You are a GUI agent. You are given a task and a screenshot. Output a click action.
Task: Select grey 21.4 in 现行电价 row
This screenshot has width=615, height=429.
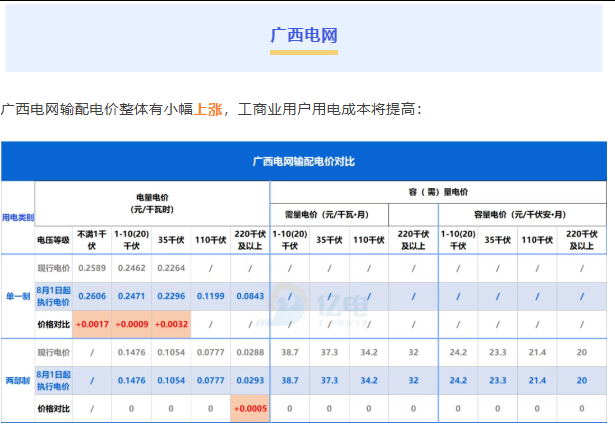point(537,353)
